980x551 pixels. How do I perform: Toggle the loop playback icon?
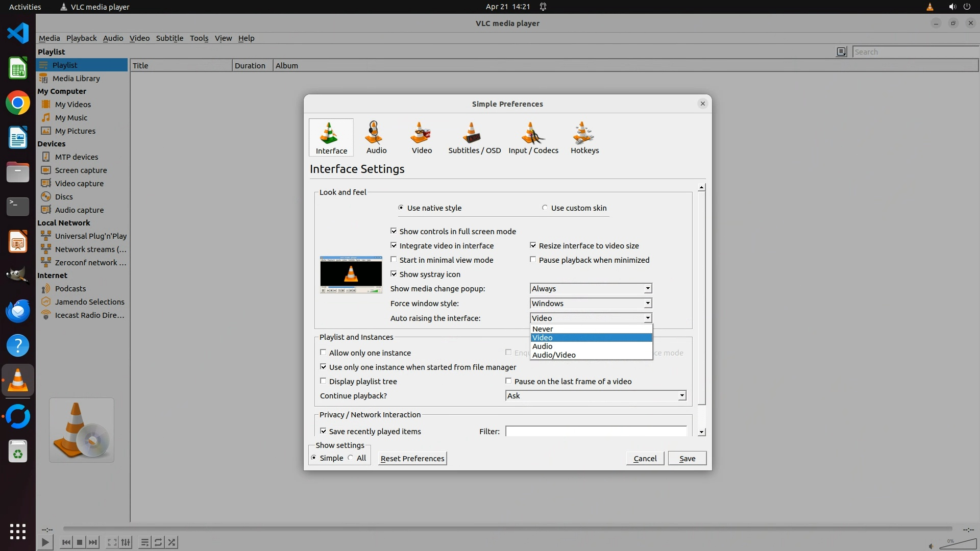click(158, 542)
